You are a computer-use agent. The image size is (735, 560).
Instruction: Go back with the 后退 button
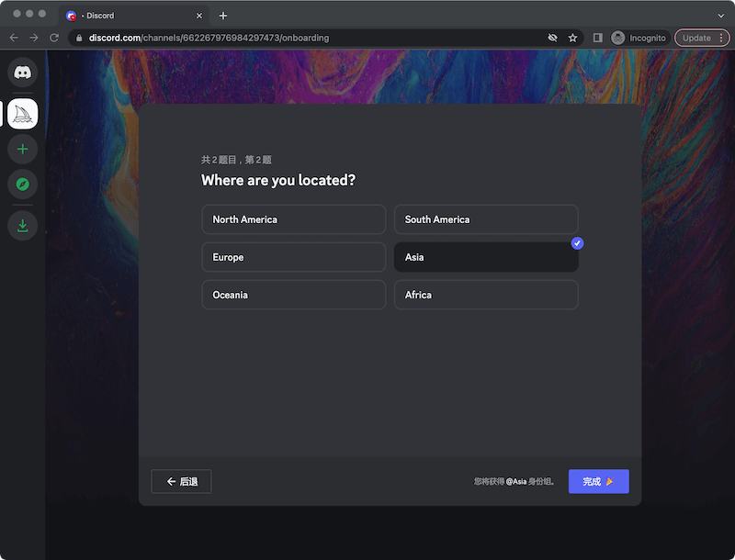click(181, 481)
